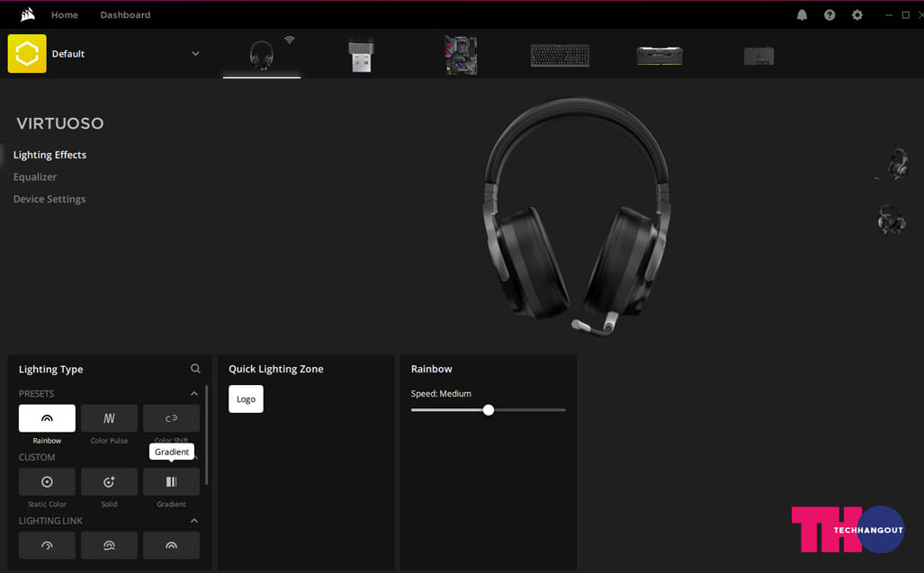This screenshot has height=573, width=924.
Task: Click the Default profile name
Action: (67, 54)
